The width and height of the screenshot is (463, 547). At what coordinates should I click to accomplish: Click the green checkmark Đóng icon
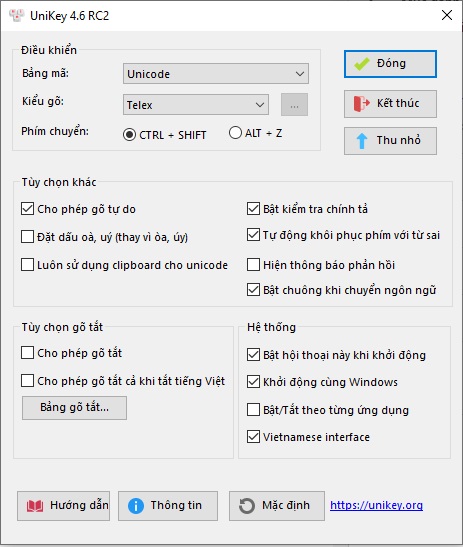361,64
